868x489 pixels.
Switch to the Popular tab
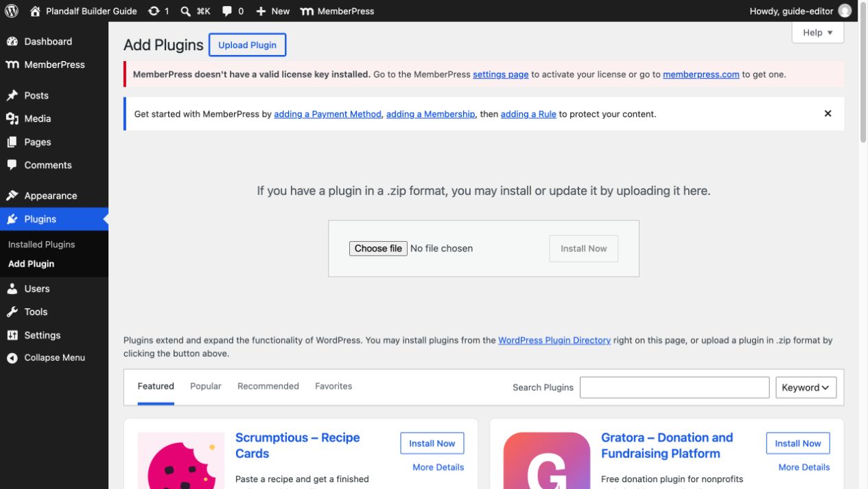[x=206, y=387]
